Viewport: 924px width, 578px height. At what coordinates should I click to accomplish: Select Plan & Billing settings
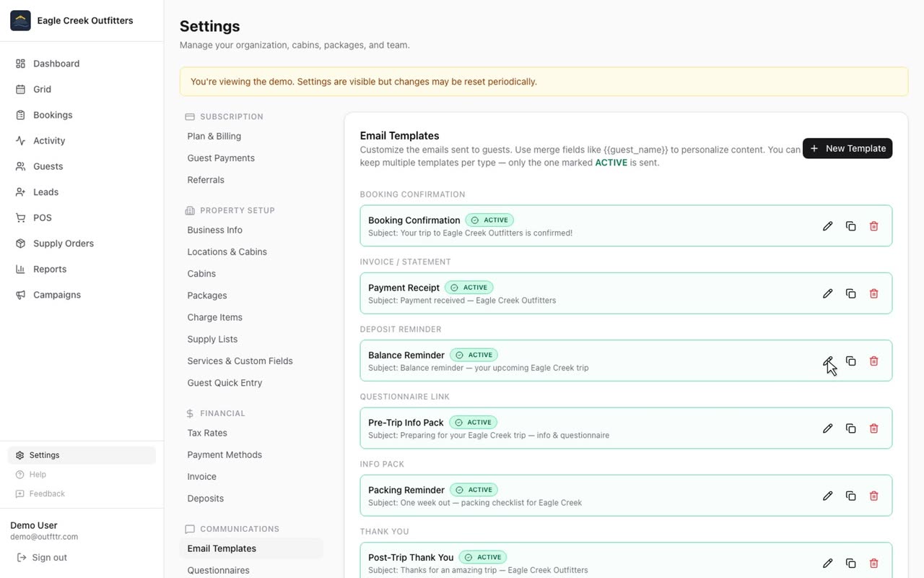[x=251, y=136]
